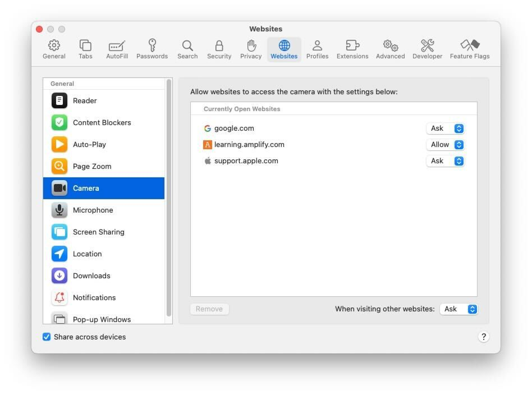Viewport: 532px width, 395px height.
Task: Click the Content Blockers shield icon
Action: [59, 123]
